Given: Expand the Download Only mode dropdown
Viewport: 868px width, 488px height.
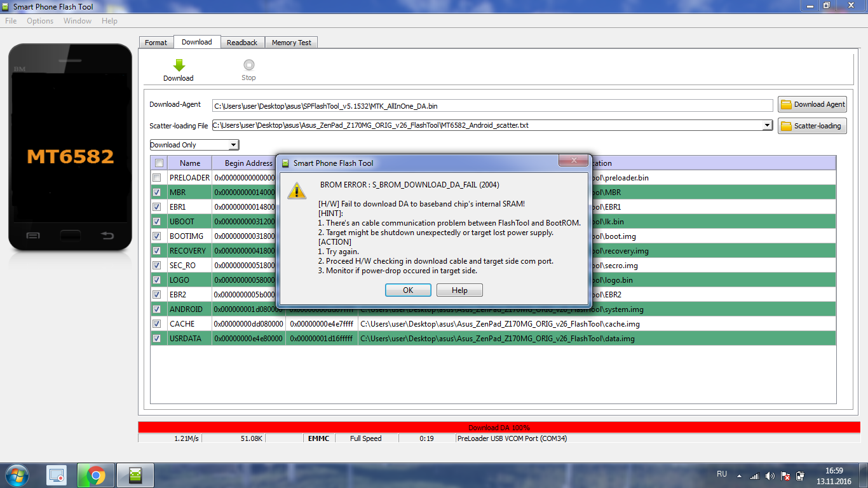Looking at the screenshot, I should click(233, 145).
